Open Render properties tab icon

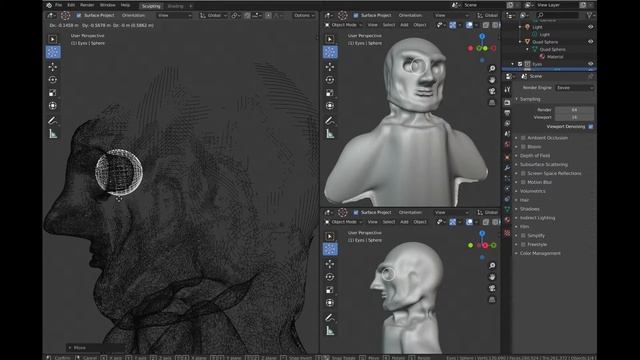[507, 102]
